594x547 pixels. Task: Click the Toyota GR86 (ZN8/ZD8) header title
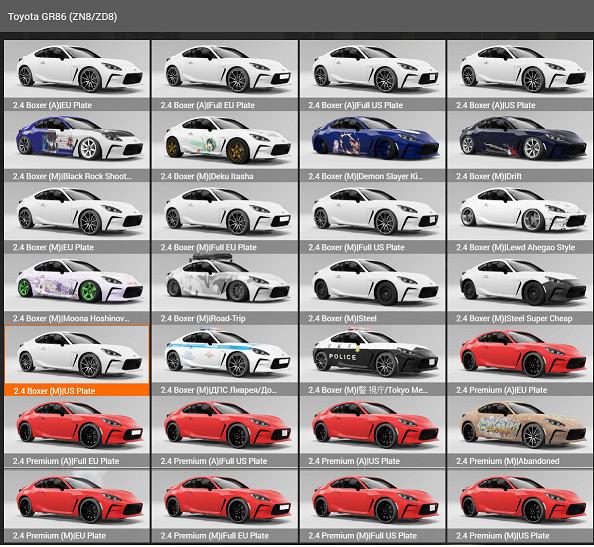(63, 17)
